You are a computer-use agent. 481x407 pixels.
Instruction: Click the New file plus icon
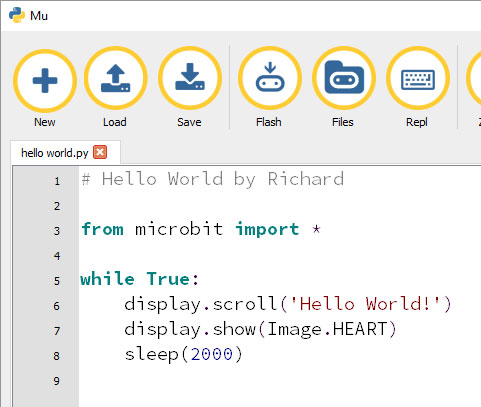pos(45,81)
